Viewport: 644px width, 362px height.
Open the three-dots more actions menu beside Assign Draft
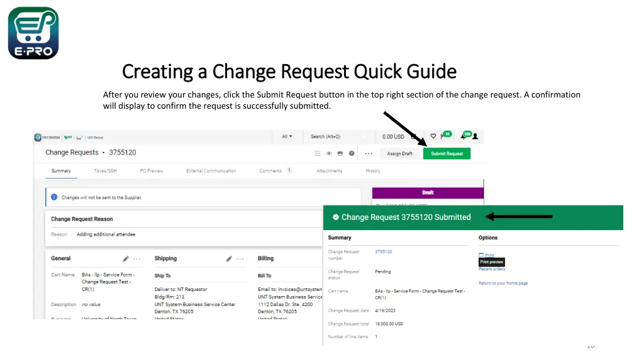click(369, 153)
